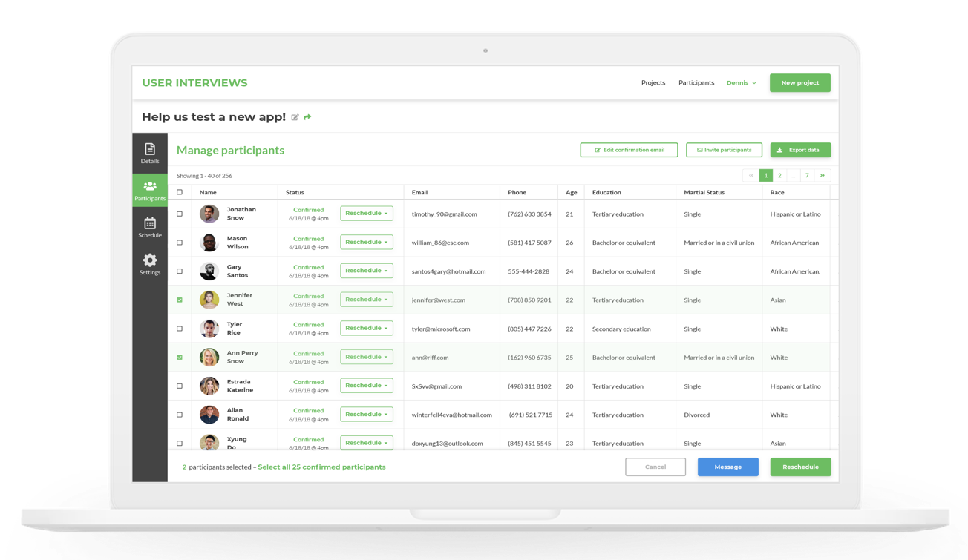
Task: Switch to the Participants navigation item
Action: point(696,82)
